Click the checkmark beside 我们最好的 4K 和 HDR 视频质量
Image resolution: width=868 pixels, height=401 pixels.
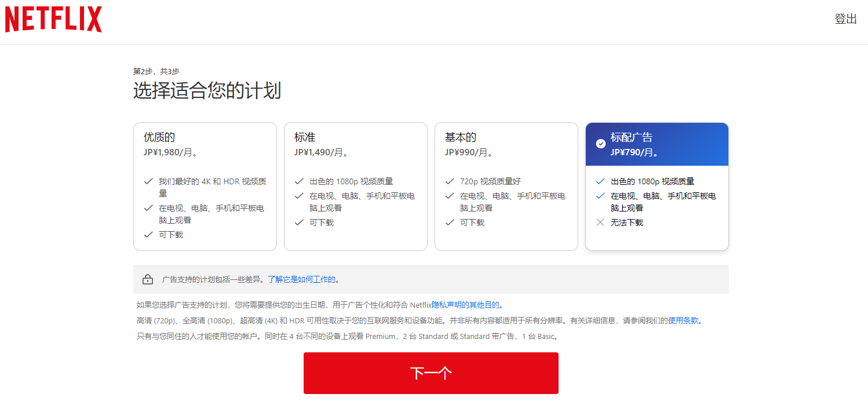tap(148, 181)
